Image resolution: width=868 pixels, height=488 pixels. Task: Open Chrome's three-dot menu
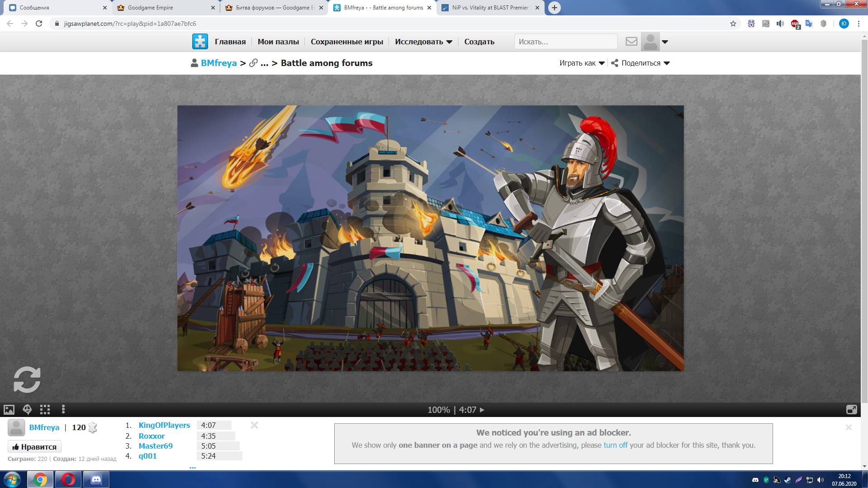(x=859, y=24)
